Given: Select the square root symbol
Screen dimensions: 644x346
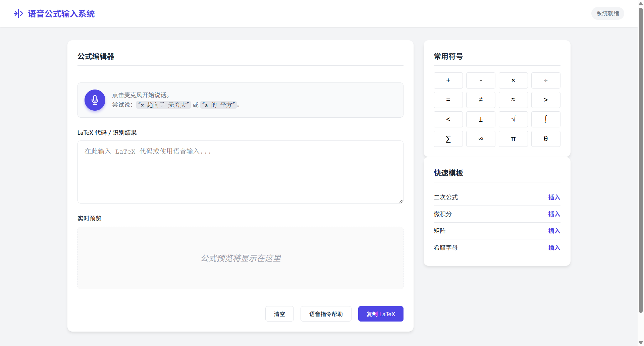Looking at the screenshot, I should (x=513, y=119).
